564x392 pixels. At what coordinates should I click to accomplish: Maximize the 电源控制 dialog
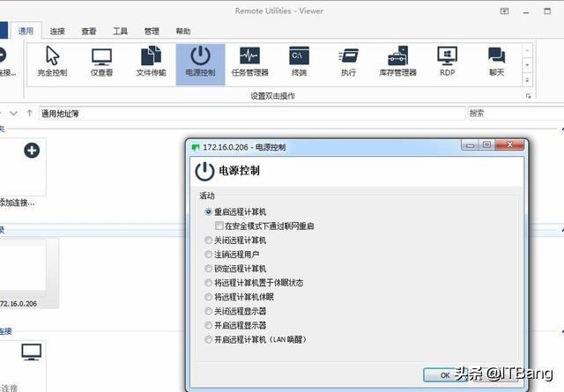click(486, 145)
